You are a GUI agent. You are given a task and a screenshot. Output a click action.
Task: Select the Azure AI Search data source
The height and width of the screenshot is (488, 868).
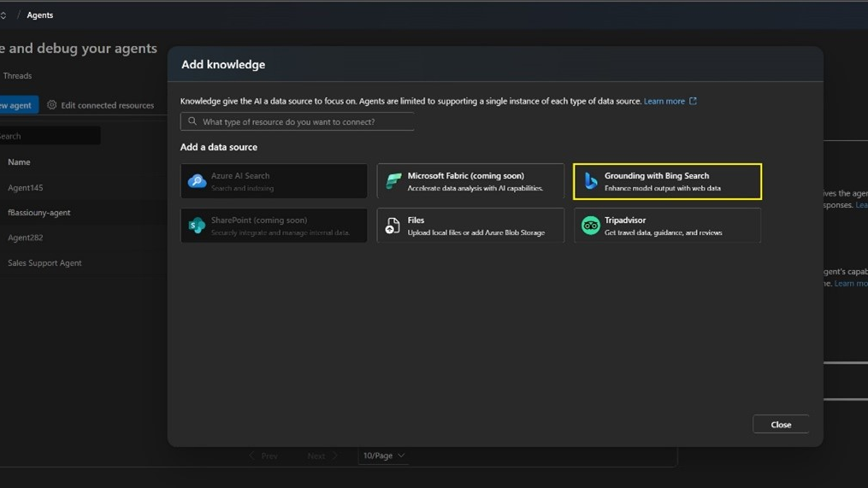point(274,181)
